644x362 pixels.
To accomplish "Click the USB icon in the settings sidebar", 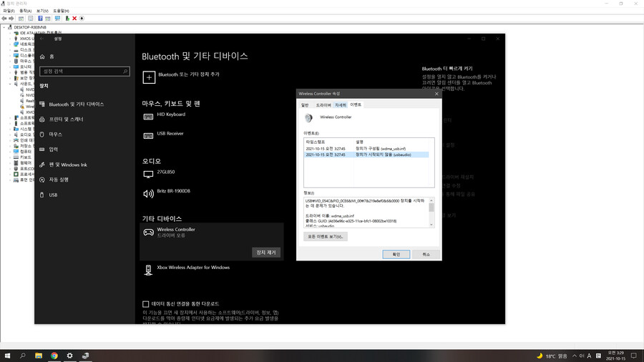I will 42,195.
